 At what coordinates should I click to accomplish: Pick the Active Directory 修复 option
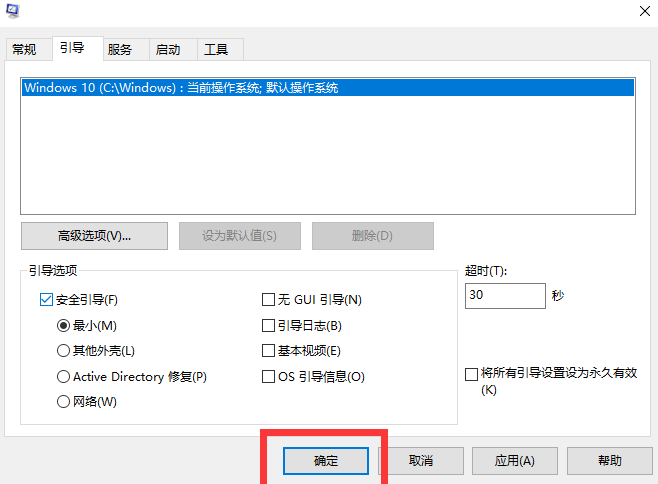tap(64, 377)
